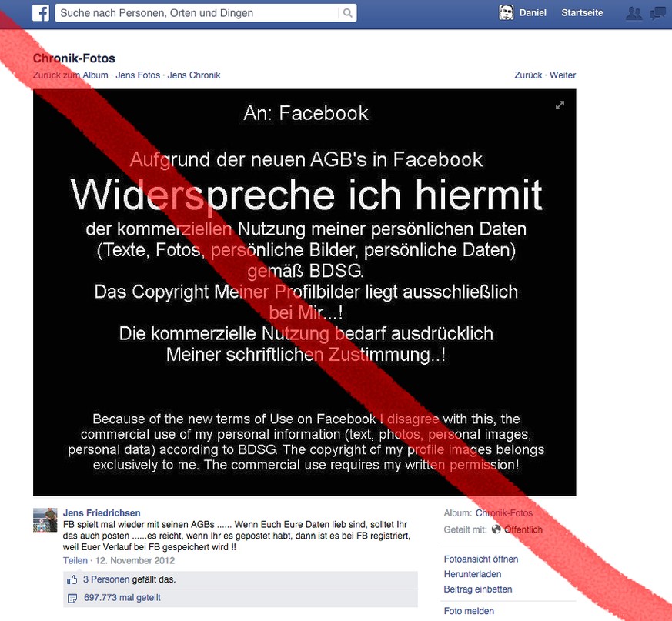
Task: Expand photo with fullscreen arrows icon
Action: (x=560, y=105)
